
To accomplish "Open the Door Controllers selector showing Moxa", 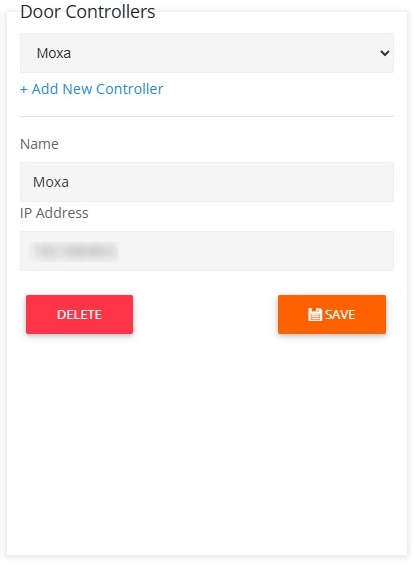I will pyautogui.click(x=207, y=53).
